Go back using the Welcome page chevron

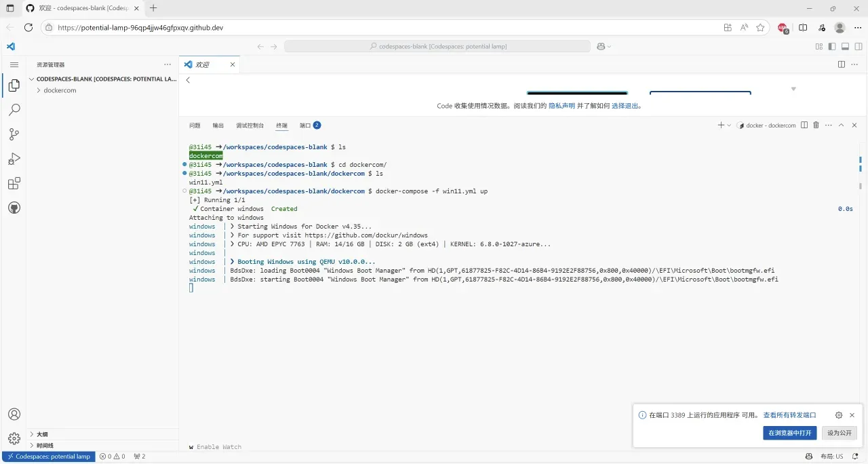click(188, 80)
